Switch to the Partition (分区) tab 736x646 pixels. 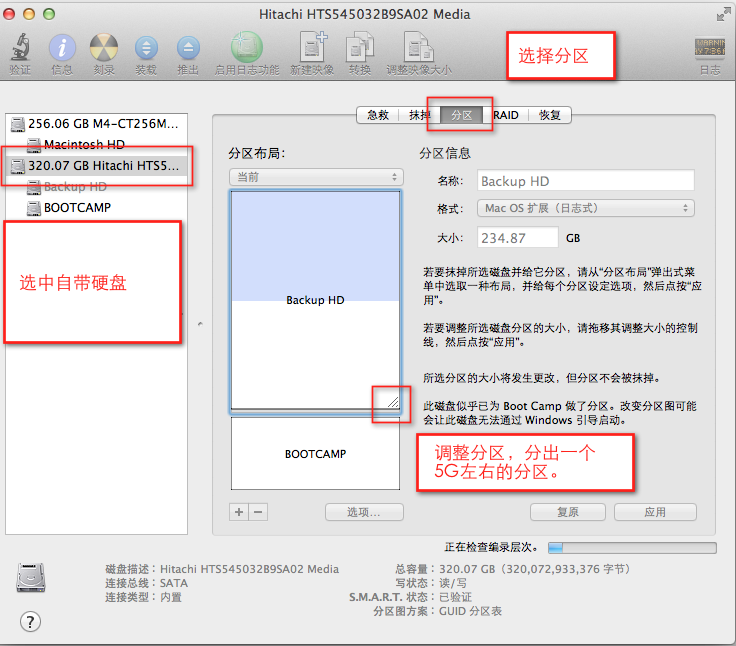point(461,115)
